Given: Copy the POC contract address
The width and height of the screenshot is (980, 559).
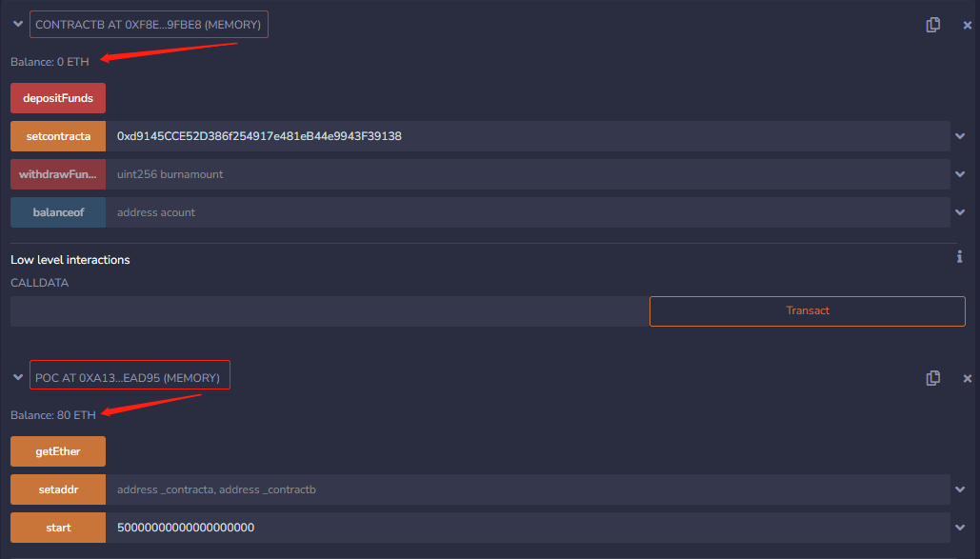Looking at the screenshot, I should (x=933, y=378).
